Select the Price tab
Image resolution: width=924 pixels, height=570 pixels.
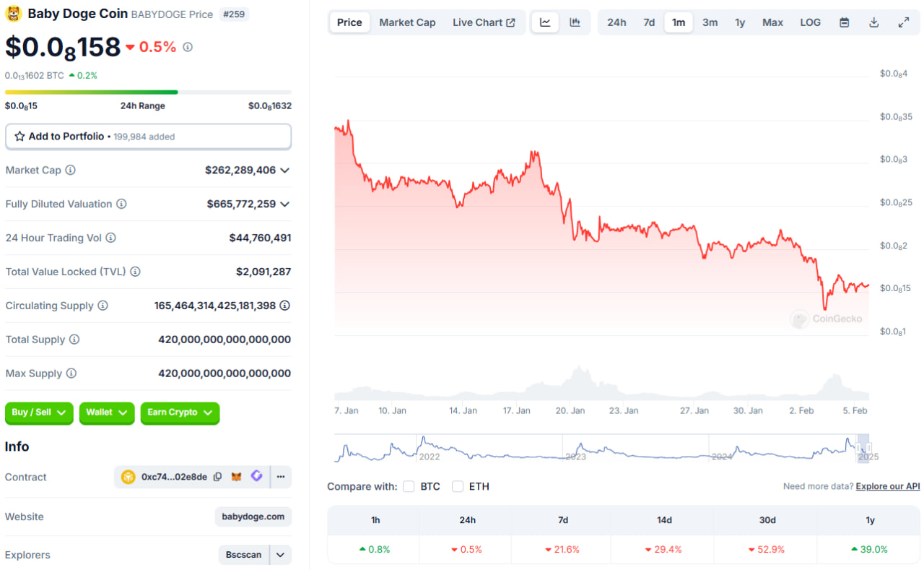tap(349, 22)
